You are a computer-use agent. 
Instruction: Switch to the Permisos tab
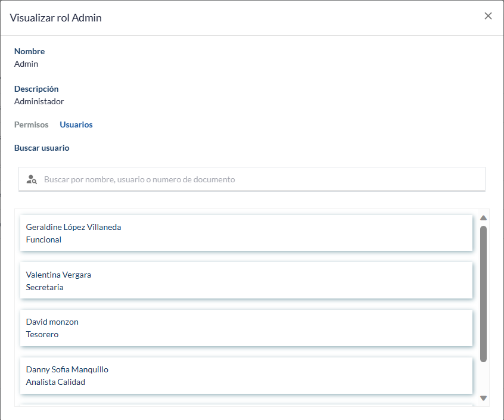point(31,125)
